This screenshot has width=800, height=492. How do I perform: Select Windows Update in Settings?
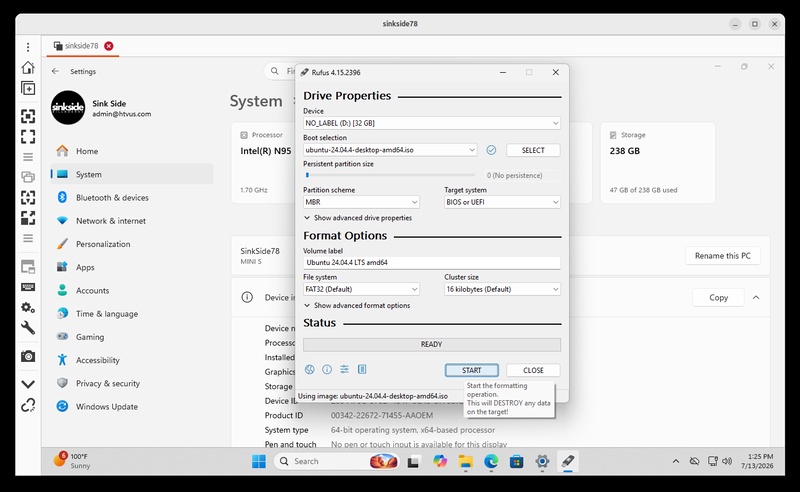click(132, 407)
